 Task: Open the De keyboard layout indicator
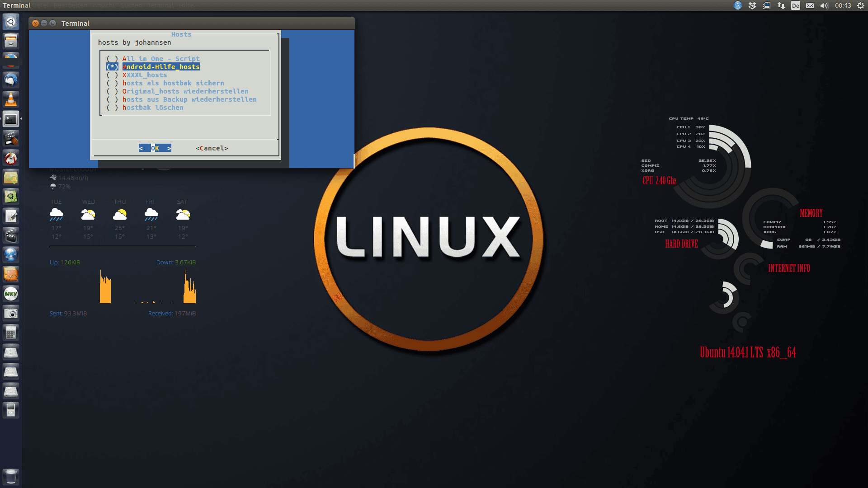(796, 5)
